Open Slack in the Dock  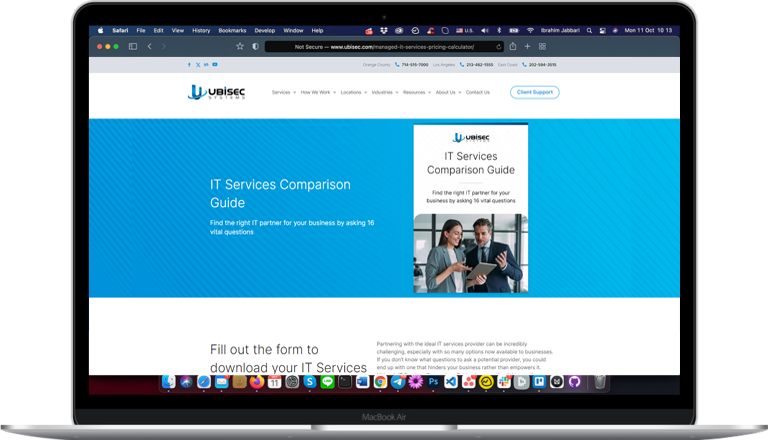[504, 382]
